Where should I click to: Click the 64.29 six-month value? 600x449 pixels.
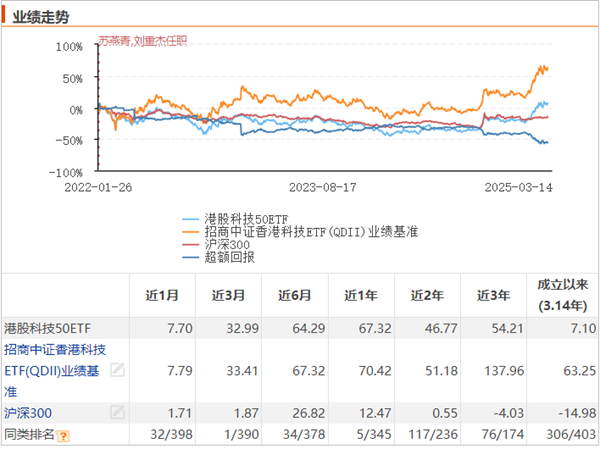point(309,328)
